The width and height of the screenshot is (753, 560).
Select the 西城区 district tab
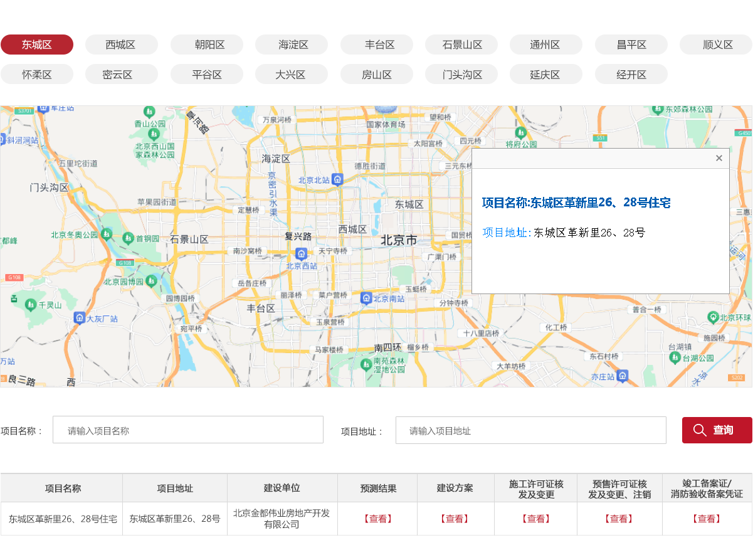pyautogui.click(x=121, y=45)
